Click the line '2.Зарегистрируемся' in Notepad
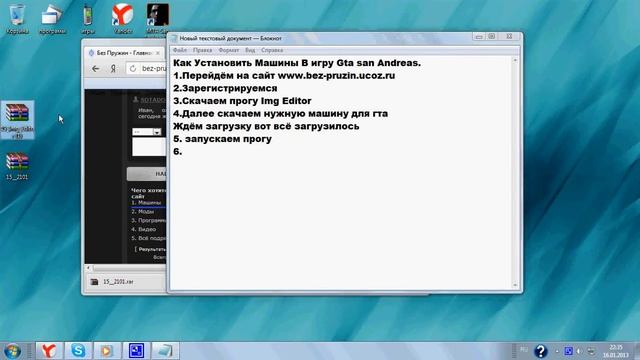 (x=225, y=88)
